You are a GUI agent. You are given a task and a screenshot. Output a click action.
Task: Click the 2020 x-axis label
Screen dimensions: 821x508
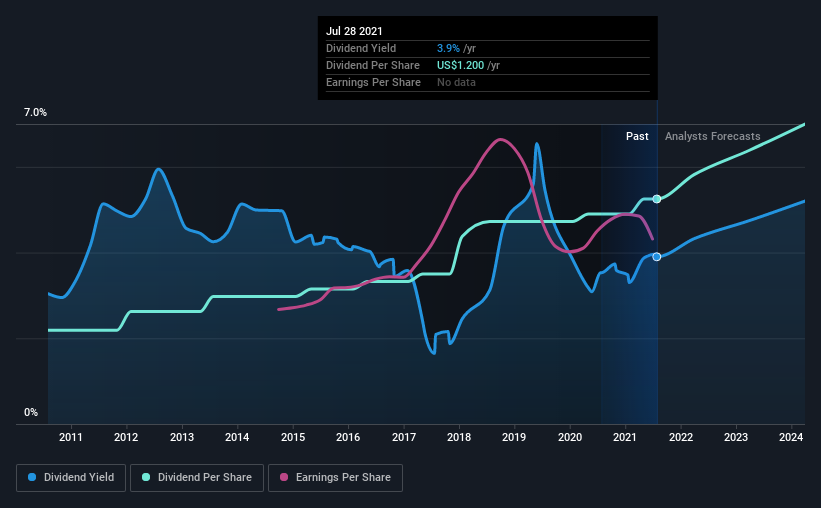point(570,437)
